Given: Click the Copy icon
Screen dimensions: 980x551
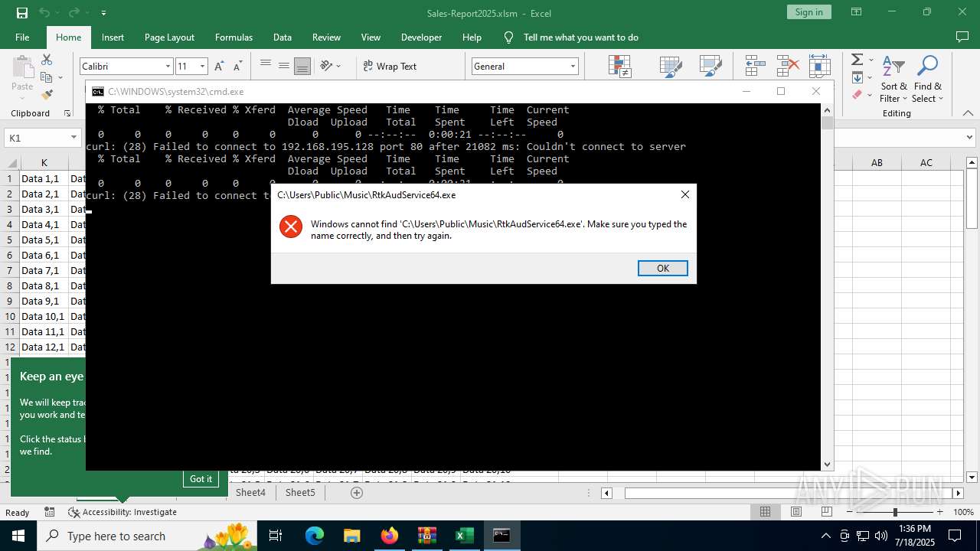Looking at the screenshot, I should tap(47, 77).
